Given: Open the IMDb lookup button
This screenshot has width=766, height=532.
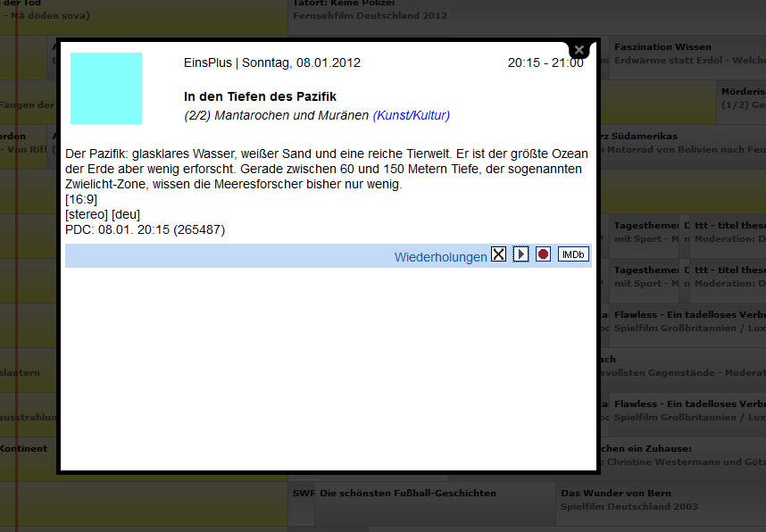Looking at the screenshot, I should 573,254.
